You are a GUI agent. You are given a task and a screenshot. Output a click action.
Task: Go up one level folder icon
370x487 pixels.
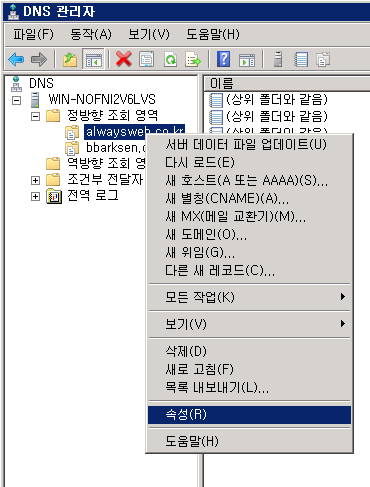click(70, 60)
